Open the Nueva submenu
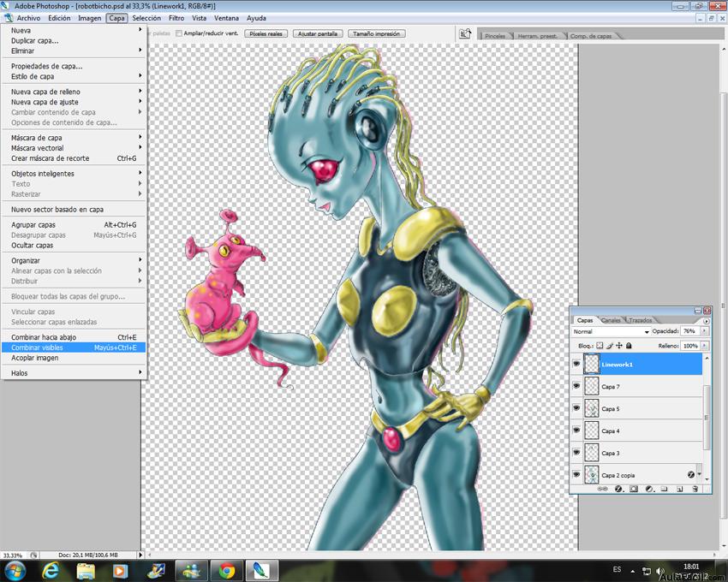The height and width of the screenshot is (582, 728). 74,30
